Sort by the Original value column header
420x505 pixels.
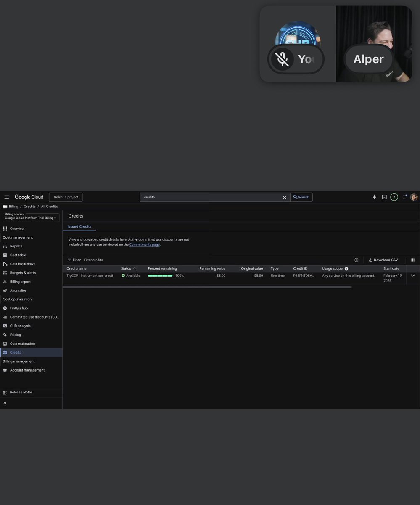pos(252,268)
